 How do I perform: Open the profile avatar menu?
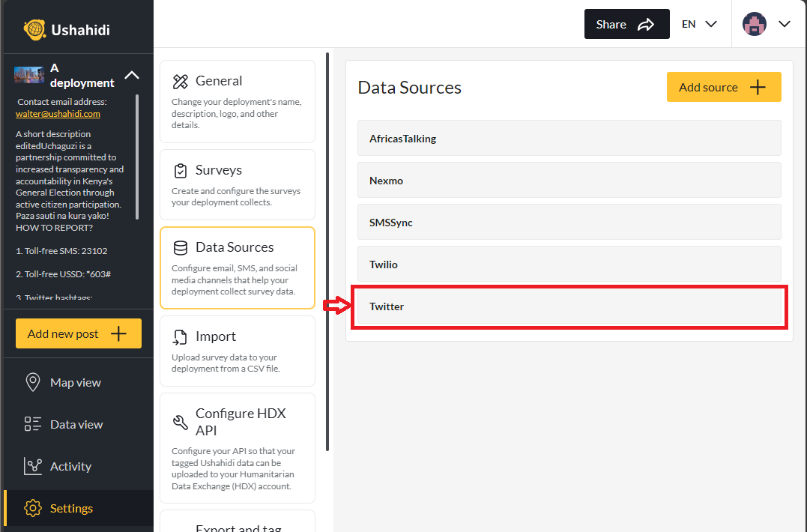pos(755,23)
